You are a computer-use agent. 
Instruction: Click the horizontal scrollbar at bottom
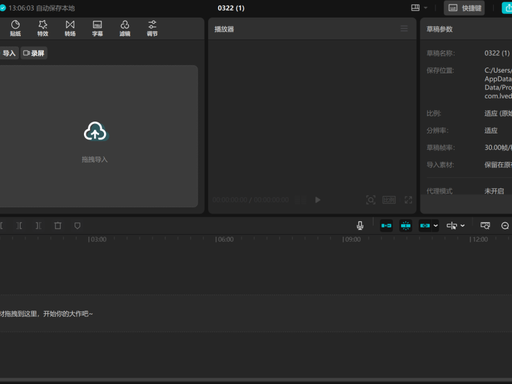click(256, 380)
